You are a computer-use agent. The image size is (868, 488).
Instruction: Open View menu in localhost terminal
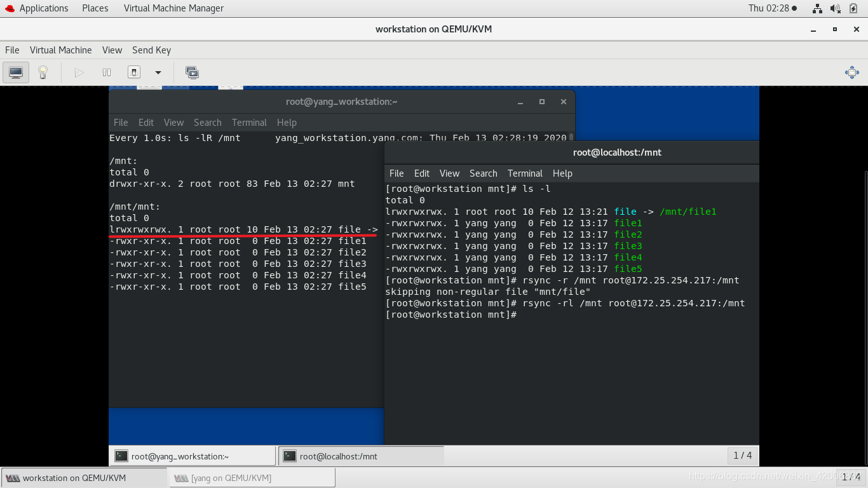449,173
